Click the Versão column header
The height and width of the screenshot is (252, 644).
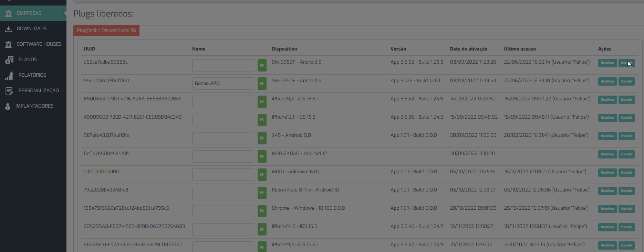pos(398,49)
